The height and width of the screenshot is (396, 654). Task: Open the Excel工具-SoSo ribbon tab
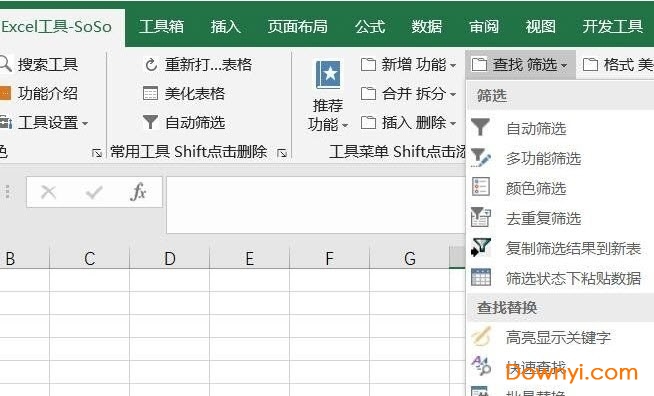tap(57, 27)
